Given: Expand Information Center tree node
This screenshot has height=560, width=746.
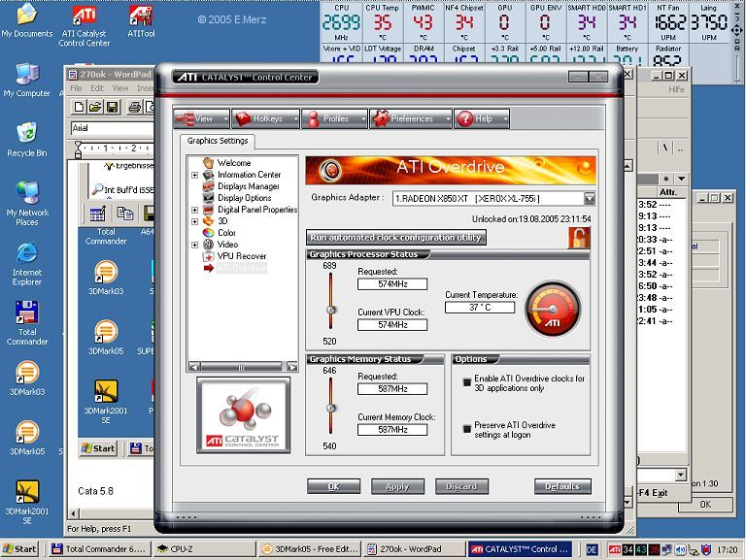Looking at the screenshot, I should (194, 176).
